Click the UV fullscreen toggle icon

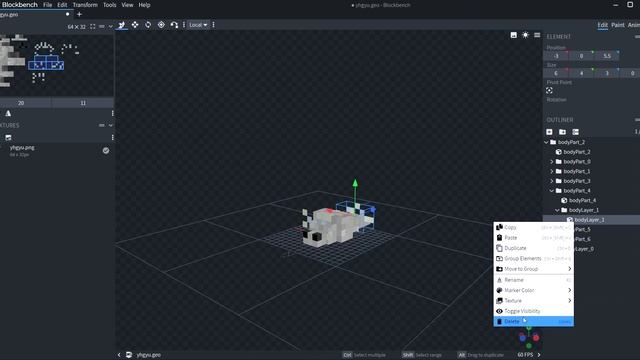pyautogui.click(x=93, y=27)
